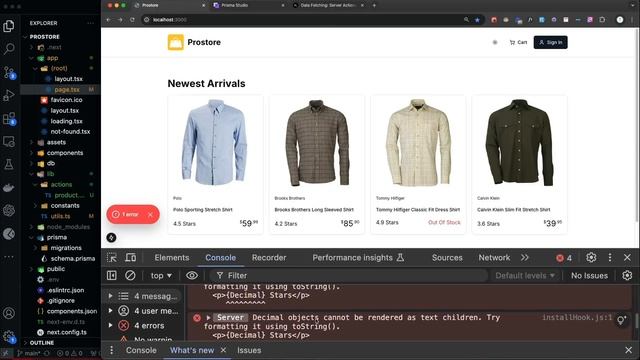
Task: Reload the localhost page
Action: [132, 20]
